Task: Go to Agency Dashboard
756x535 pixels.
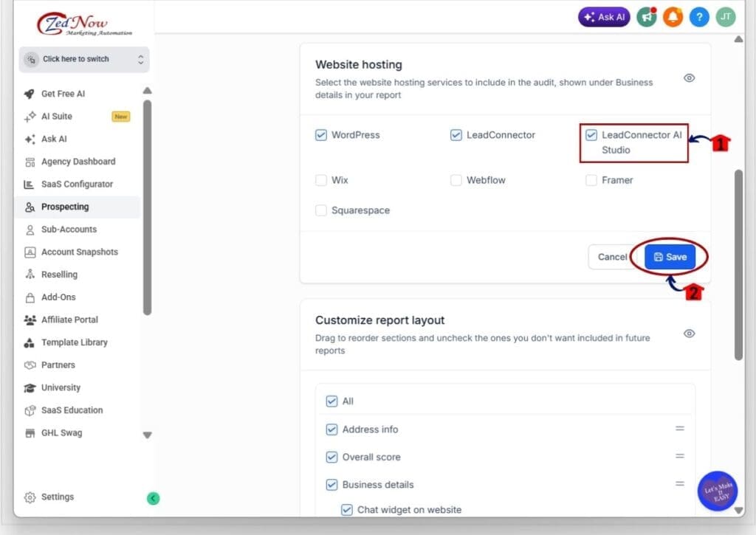Action: tap(78, 162)
